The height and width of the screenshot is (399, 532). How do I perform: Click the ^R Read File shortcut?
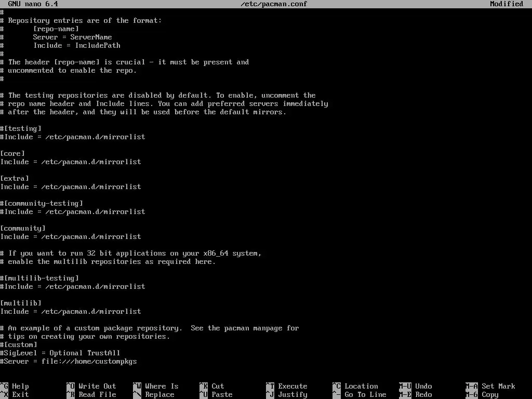(91, 395)
